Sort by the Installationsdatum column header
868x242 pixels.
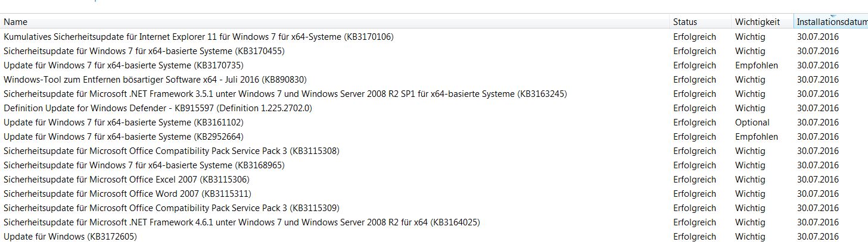click(830, 22)
